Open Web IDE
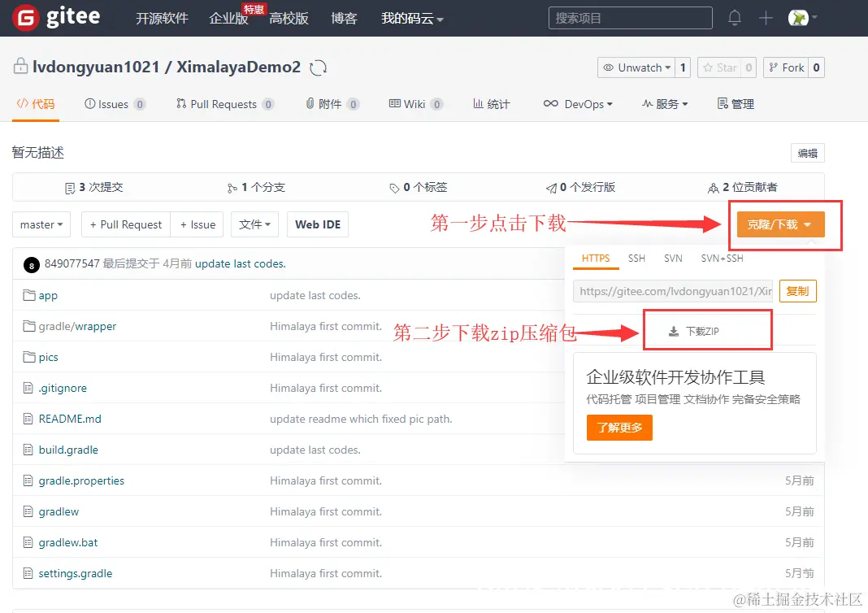 click(318, 224)
